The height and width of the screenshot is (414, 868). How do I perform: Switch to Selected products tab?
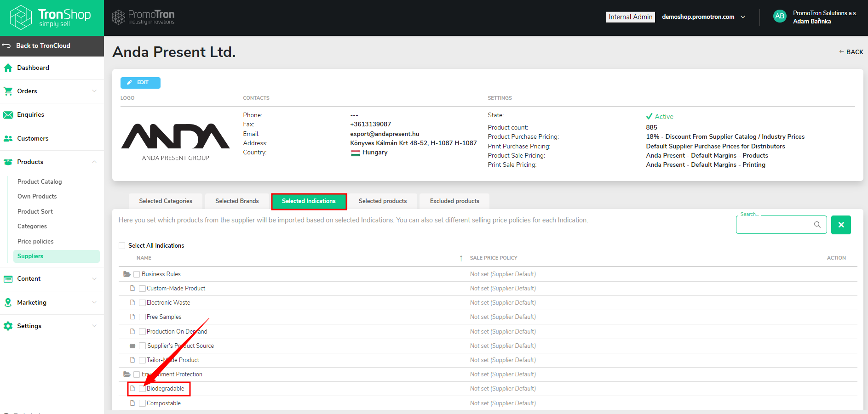383,201
